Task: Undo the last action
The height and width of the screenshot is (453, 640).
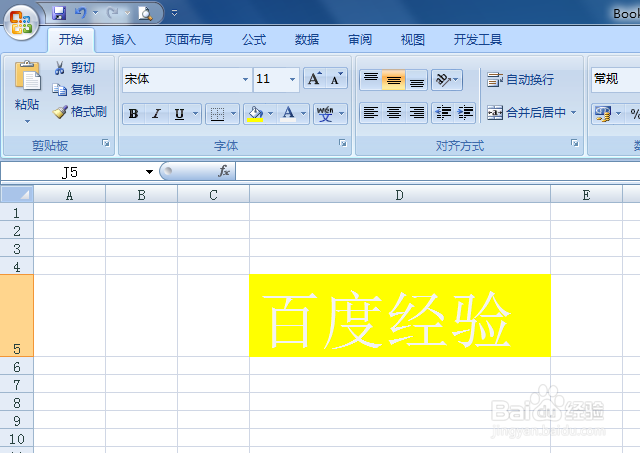Action: 80,13
